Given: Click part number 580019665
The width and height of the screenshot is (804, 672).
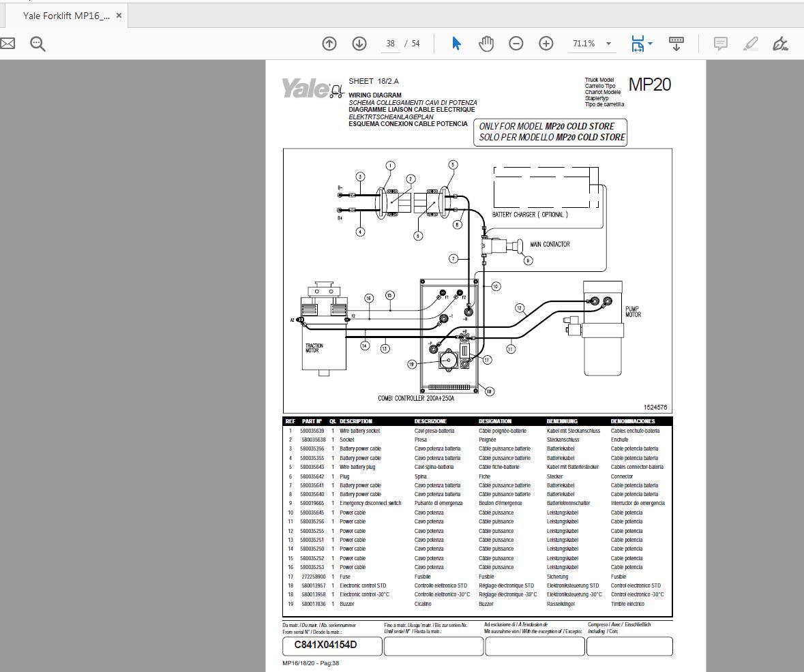Looking at the screenshot, I should pos(312,504).
